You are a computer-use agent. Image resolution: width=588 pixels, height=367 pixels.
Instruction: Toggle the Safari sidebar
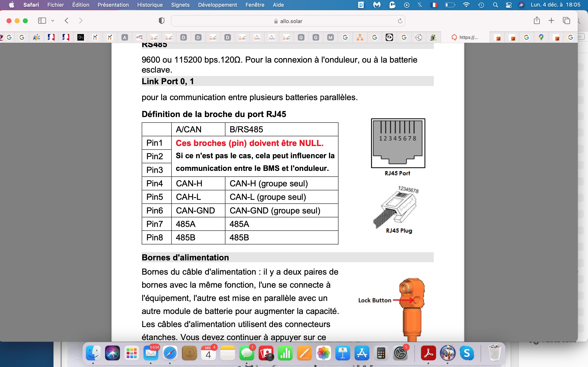(x=42, y=21)
